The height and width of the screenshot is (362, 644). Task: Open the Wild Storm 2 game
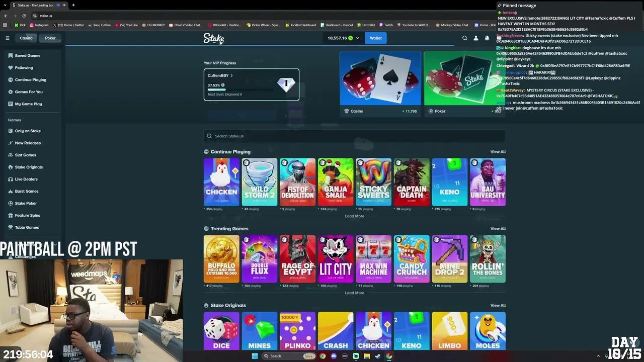coord(260,182)
